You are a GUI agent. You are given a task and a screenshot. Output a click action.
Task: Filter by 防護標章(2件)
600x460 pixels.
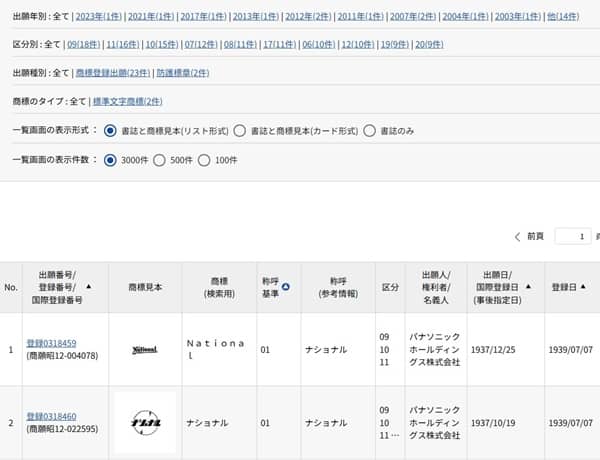183,73
